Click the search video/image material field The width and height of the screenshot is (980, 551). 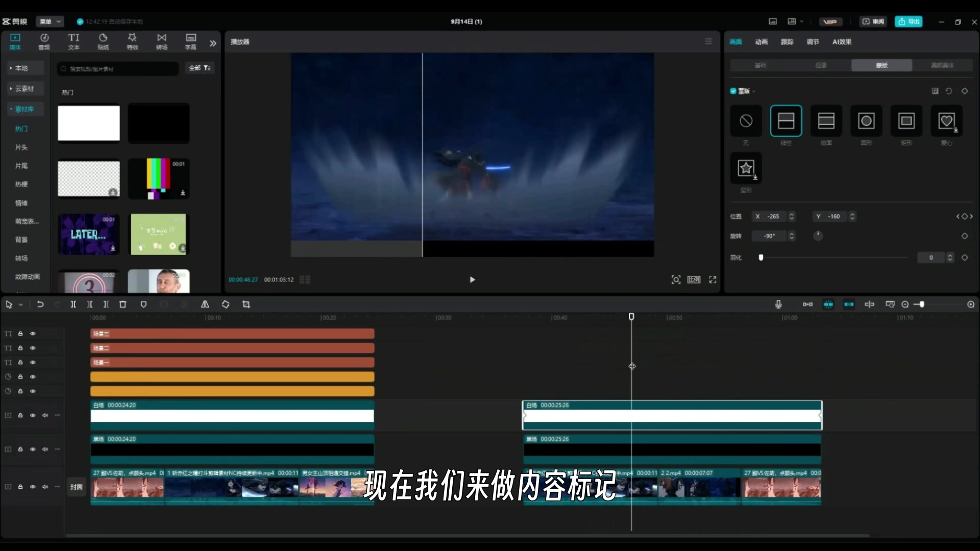(x=118, y=68)
